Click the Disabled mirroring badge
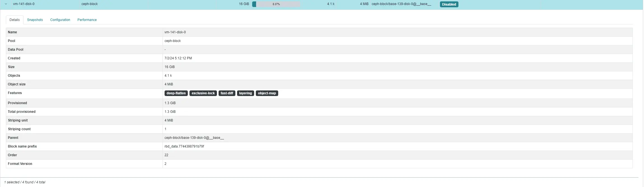 coord(449,4)
